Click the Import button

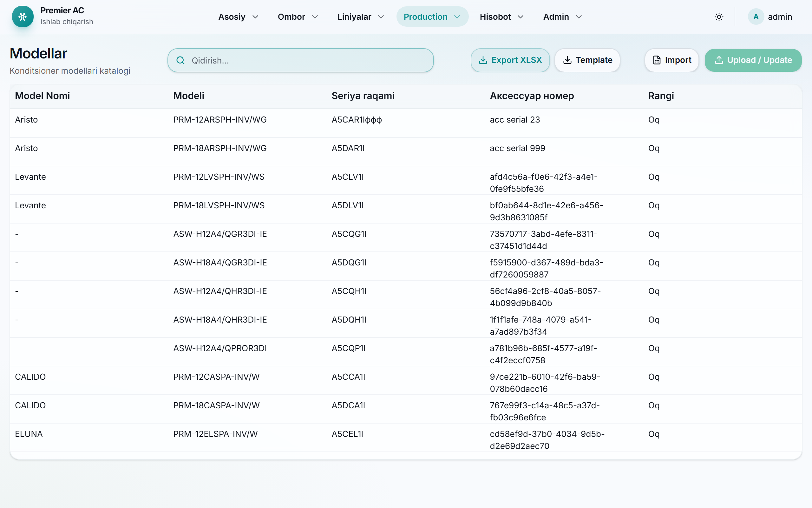click(x=672, y=60)
